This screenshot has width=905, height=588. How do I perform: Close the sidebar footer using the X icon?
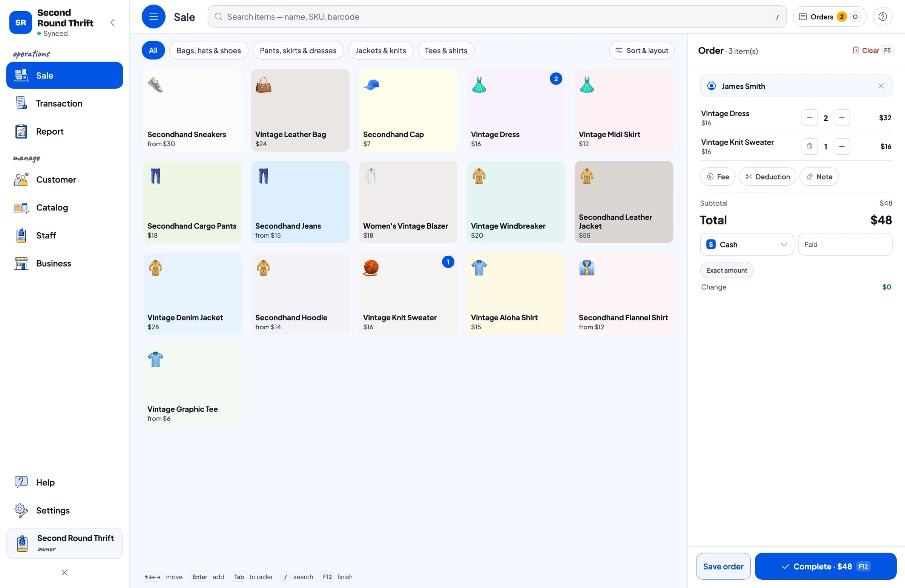coord(64,573)
